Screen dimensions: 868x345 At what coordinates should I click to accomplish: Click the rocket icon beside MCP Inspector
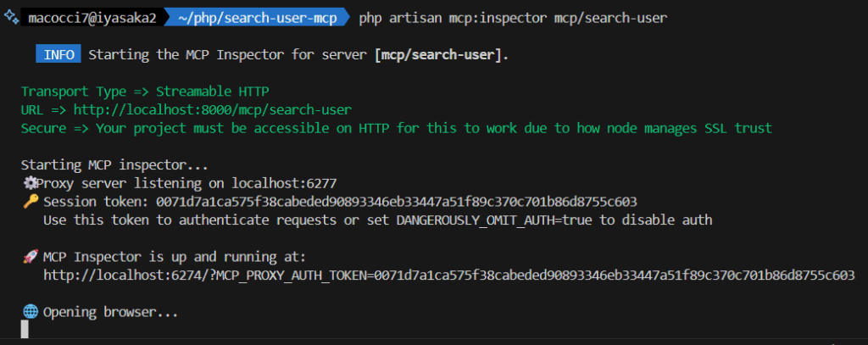pos(31,257)
